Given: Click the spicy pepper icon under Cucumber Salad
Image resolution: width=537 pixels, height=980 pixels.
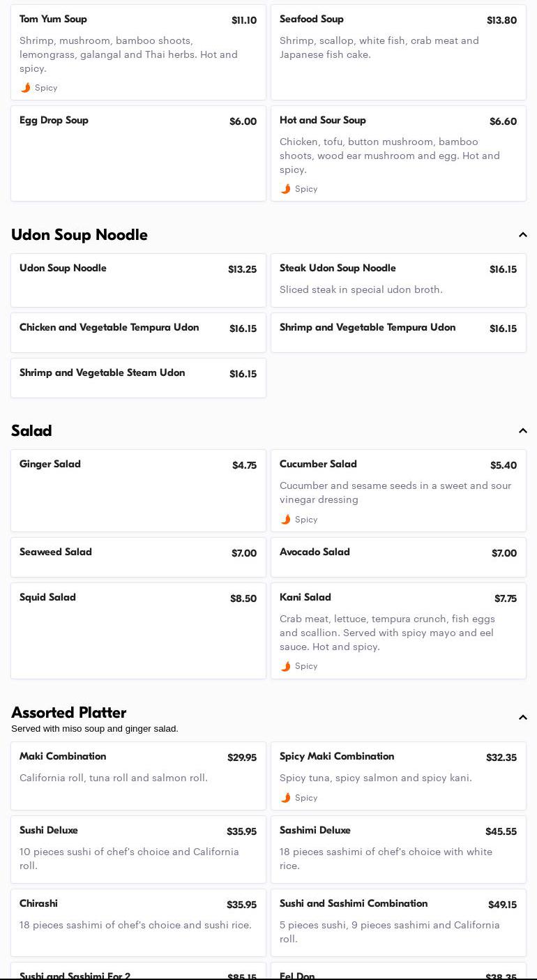Looking at the screenshot, I should [x=286, y=520].
